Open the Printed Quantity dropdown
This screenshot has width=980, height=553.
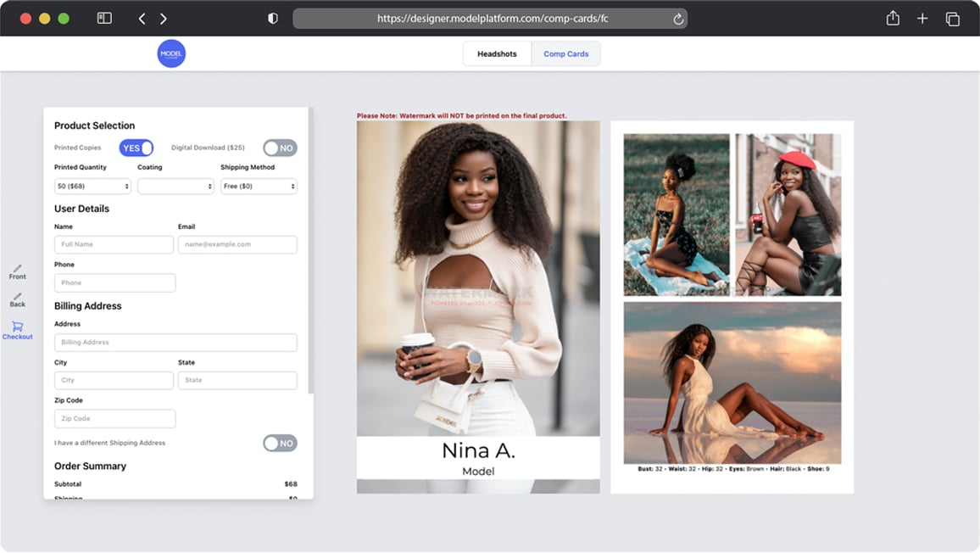(x=92, y=187)
